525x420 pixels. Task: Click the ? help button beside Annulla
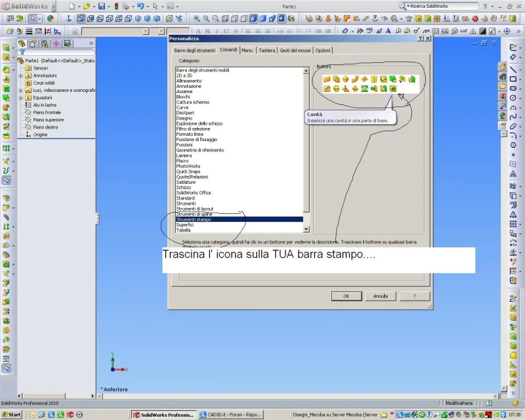click(415, 296)
